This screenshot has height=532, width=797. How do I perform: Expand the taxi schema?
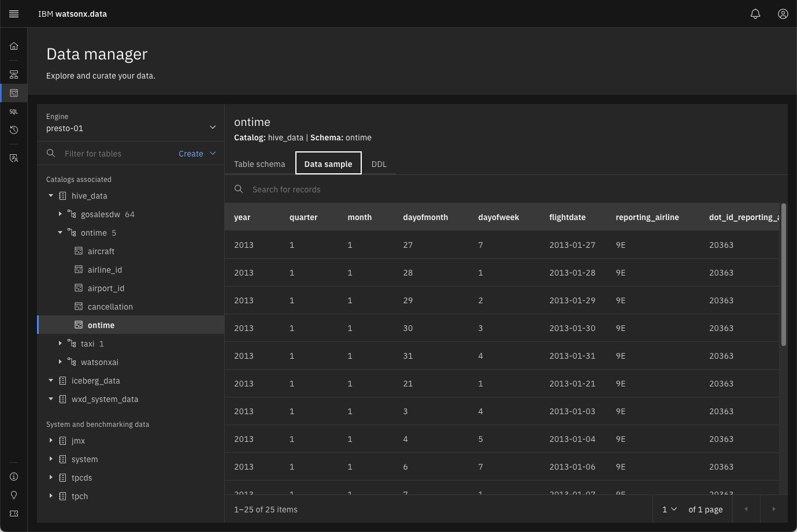[60, 344]
